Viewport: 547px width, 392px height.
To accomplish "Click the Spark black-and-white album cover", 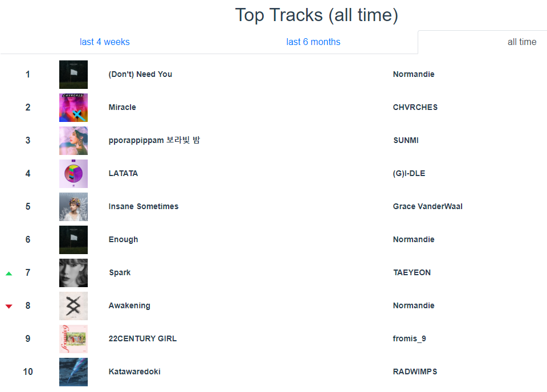I will click(x=74, y=273).
